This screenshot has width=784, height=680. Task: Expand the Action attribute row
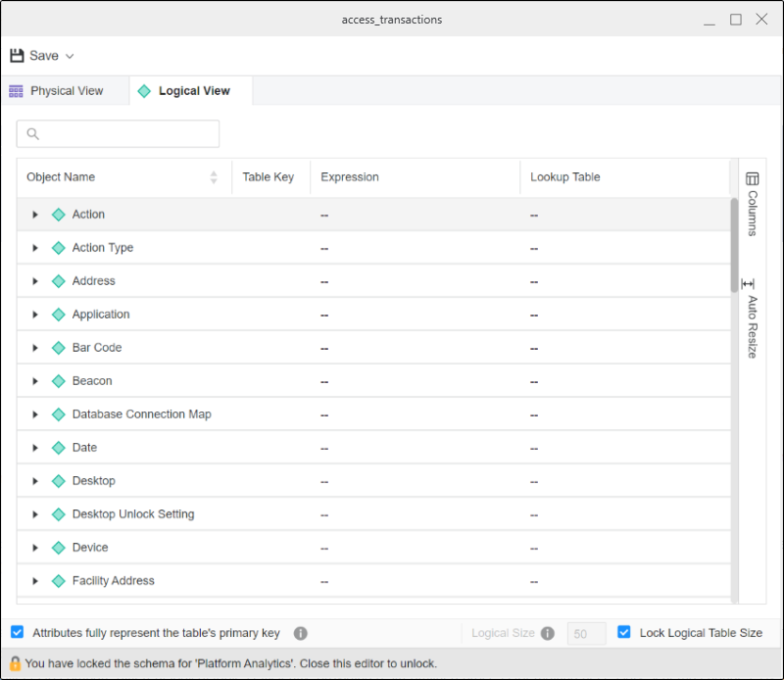pos(35,215)
